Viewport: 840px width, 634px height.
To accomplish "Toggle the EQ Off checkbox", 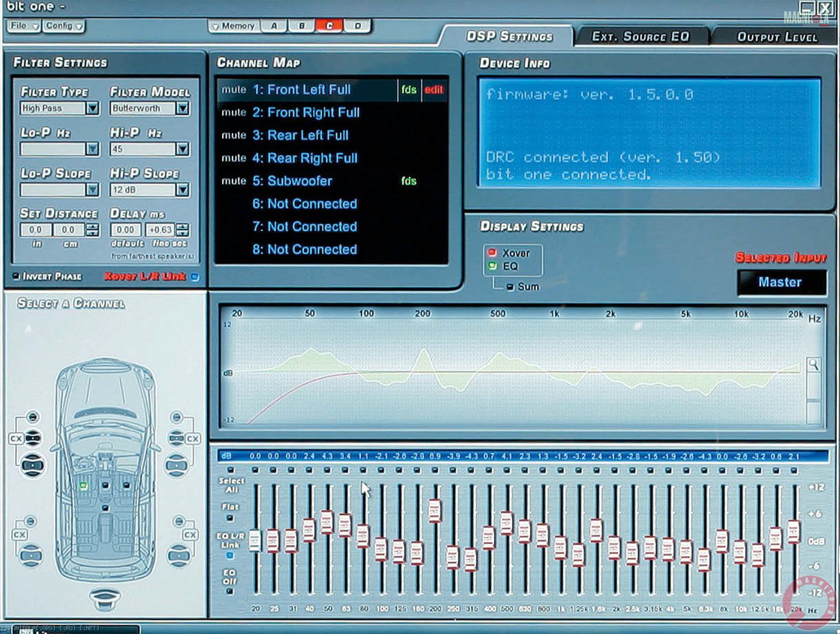I will coord(230,591).
